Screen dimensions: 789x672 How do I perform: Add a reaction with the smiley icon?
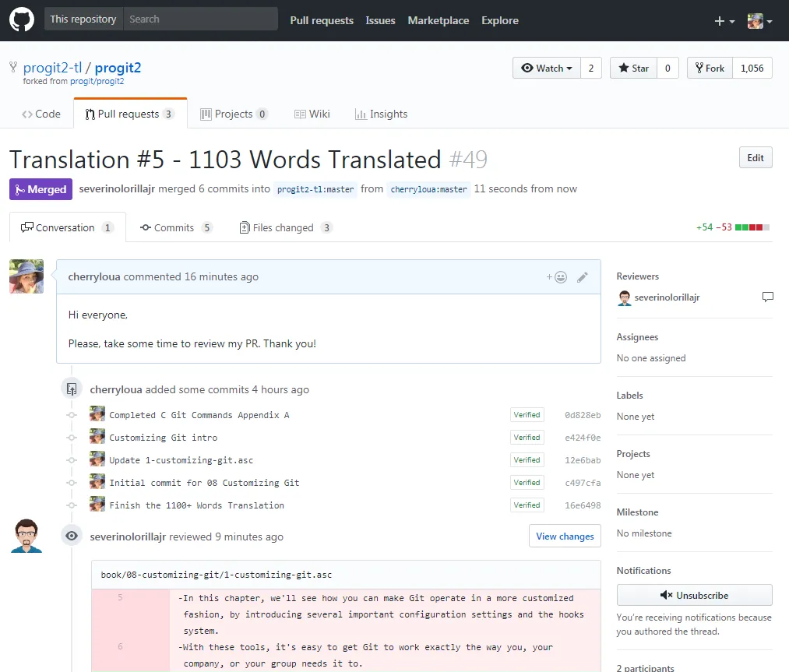coord(557,277)
